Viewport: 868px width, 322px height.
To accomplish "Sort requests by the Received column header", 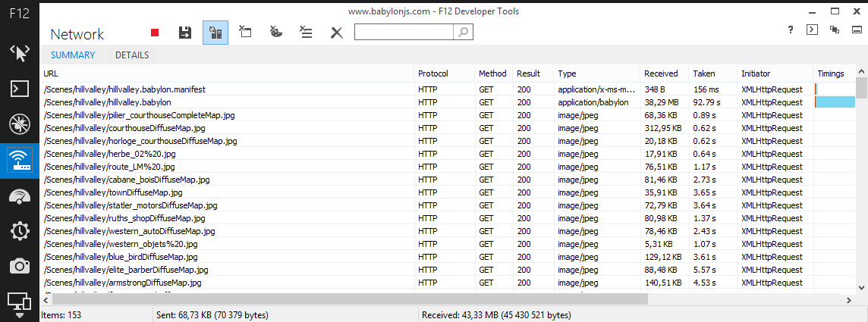I will [661, 73].
